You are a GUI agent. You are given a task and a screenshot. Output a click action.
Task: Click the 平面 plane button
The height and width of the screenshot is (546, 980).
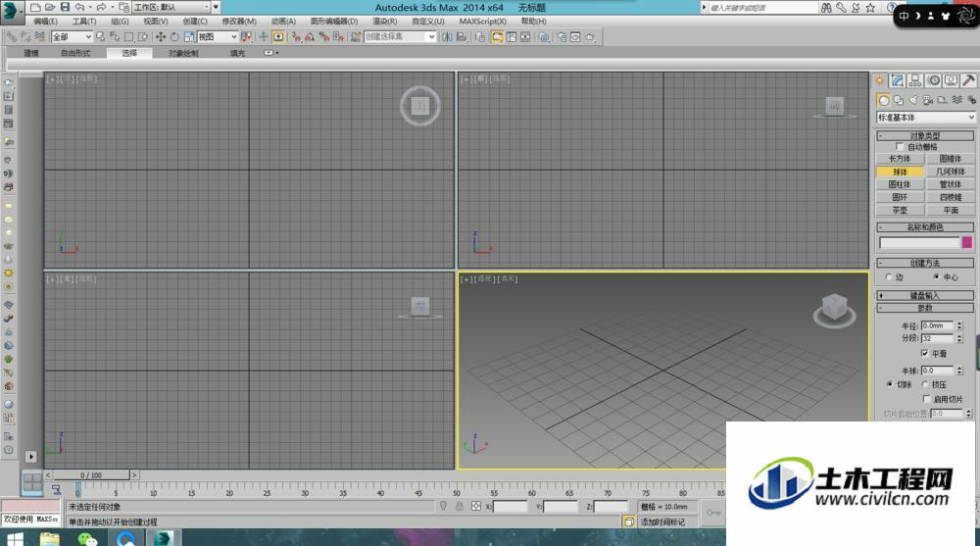point(950,210)
